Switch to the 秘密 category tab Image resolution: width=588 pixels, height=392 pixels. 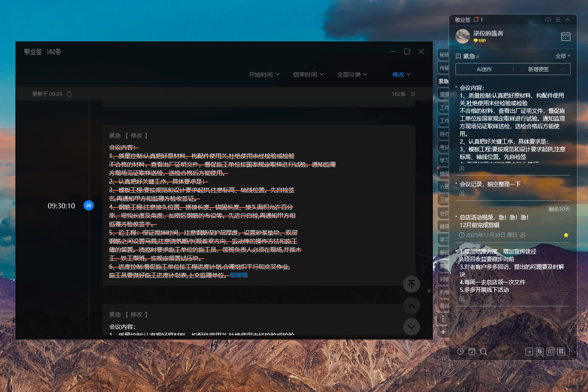(x=444, y=55)
